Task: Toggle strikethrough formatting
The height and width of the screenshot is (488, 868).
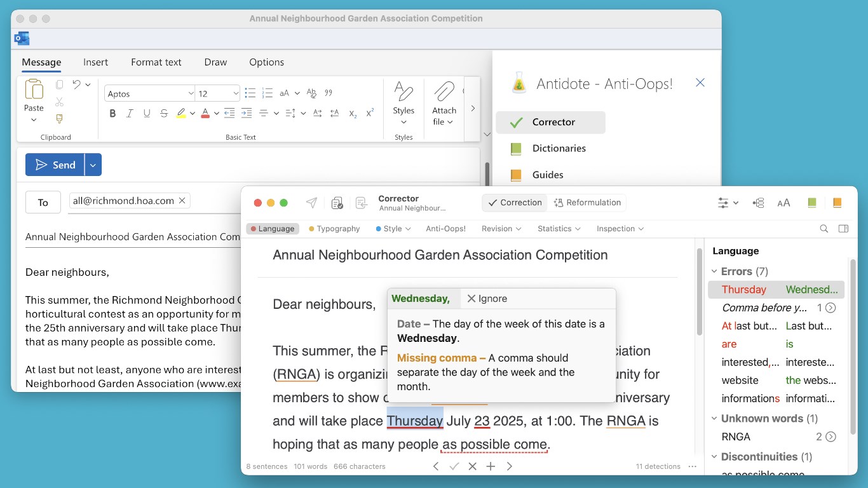Action: [164, 113]
